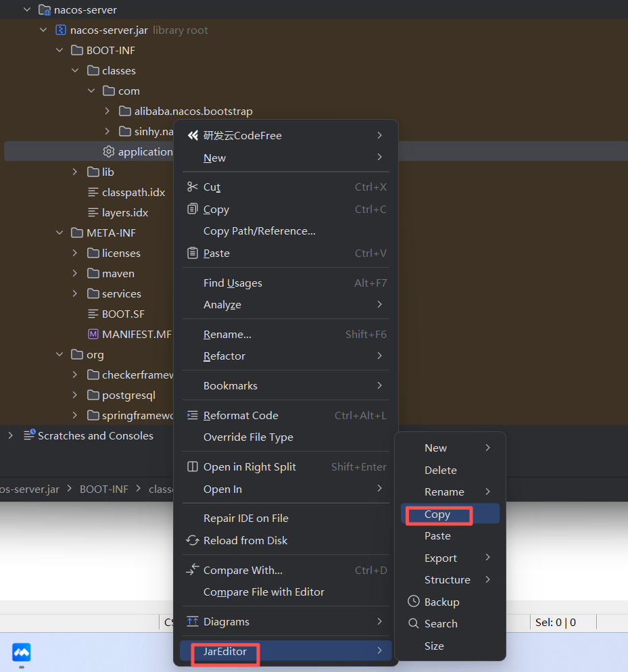Click the META-INF folder icon
The width and height of the screenshot is (628, 672).
(77, 233)
